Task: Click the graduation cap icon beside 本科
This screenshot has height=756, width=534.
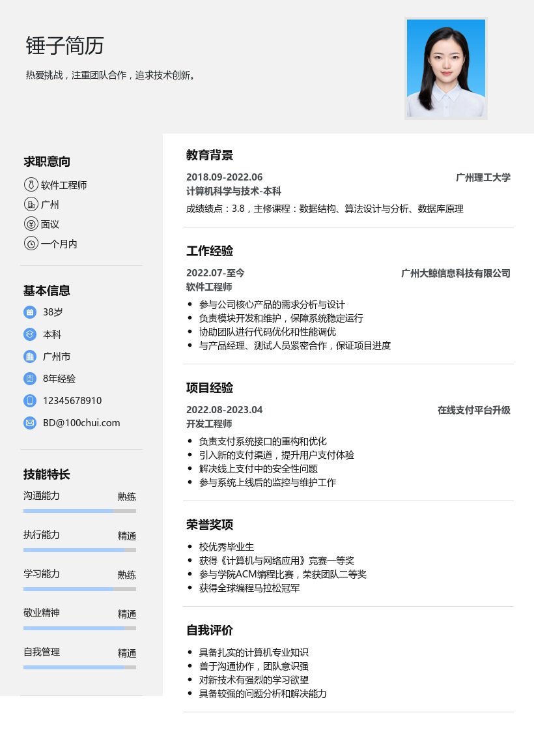Action: pyautogui.click(x=30, y=334)
